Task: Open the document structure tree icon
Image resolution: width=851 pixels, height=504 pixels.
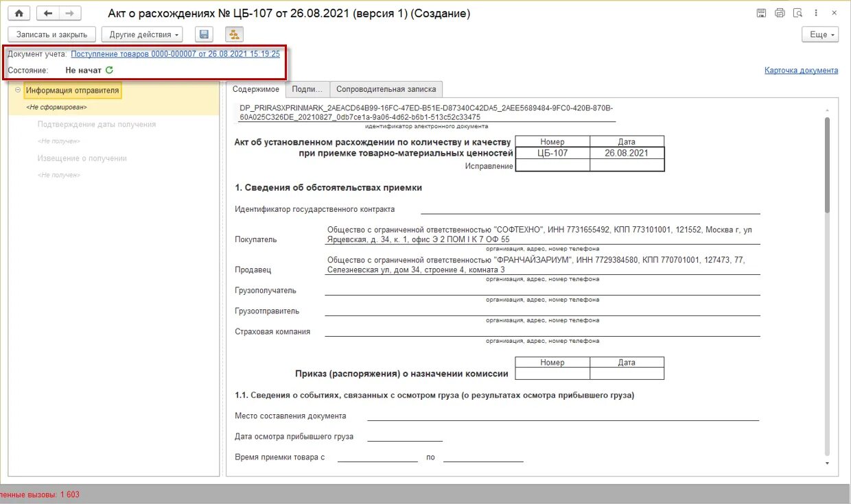Action: [234, 34]
